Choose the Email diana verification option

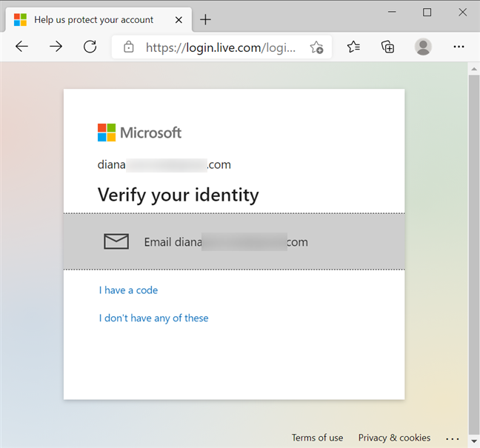click(234, 241)
